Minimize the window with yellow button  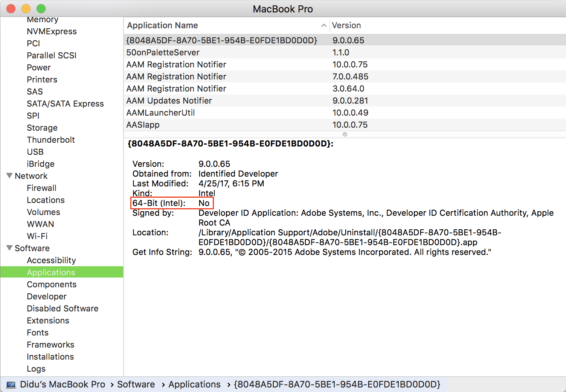[x=26, y=8]
